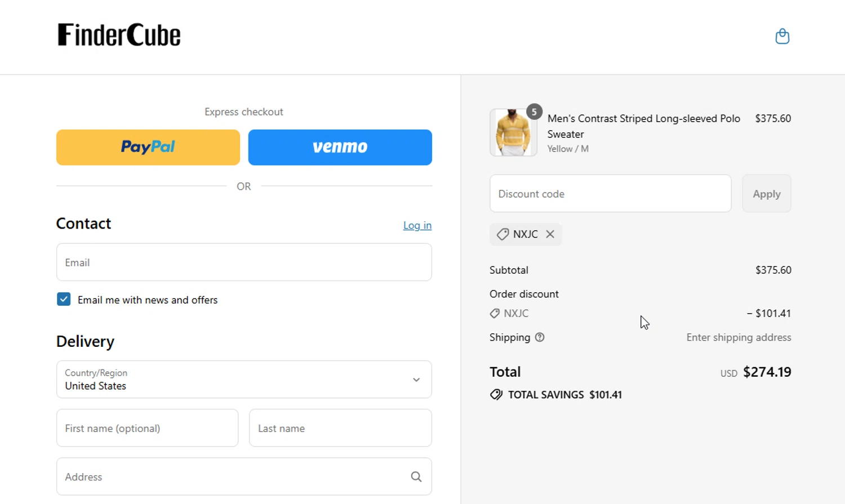
Task: Click the Delivery section heading
Action: pyautogui.click(x=85, y=341)
